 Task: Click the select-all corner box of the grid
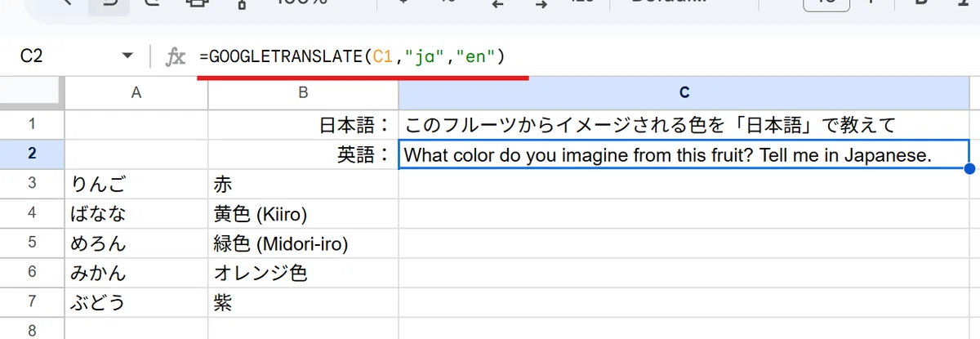(x=33, y=94)
